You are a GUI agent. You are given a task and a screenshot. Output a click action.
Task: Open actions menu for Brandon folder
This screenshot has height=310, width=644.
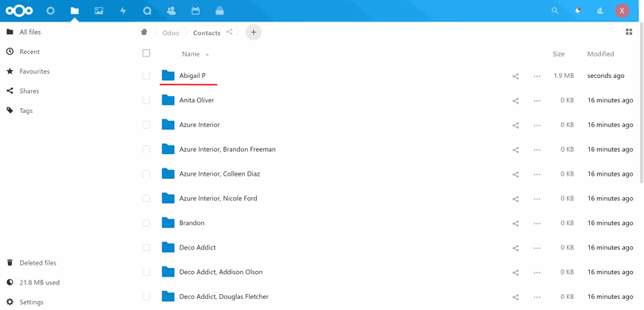click(x=537, y=223)
